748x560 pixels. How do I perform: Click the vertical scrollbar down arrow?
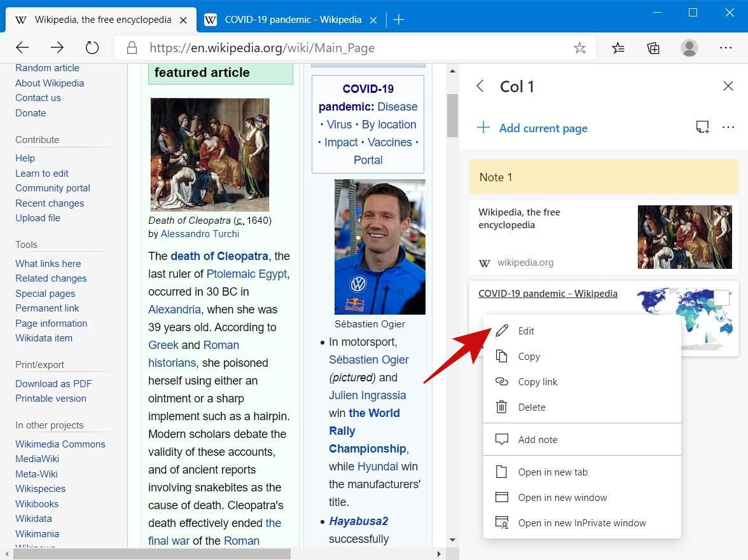(x=452, y=540)
